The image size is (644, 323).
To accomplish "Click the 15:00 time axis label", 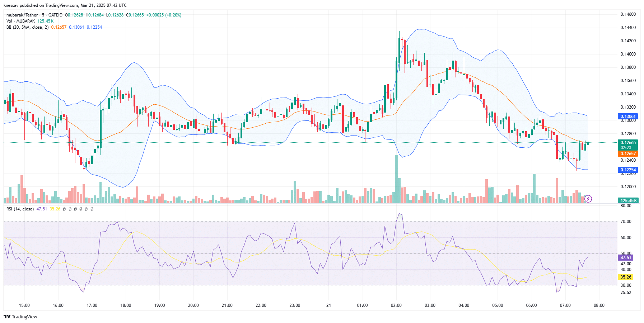I will pyautogui.click(x=24, y=305).
